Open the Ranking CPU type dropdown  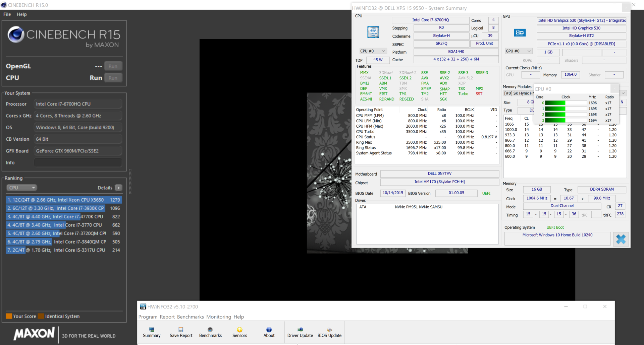21,188
